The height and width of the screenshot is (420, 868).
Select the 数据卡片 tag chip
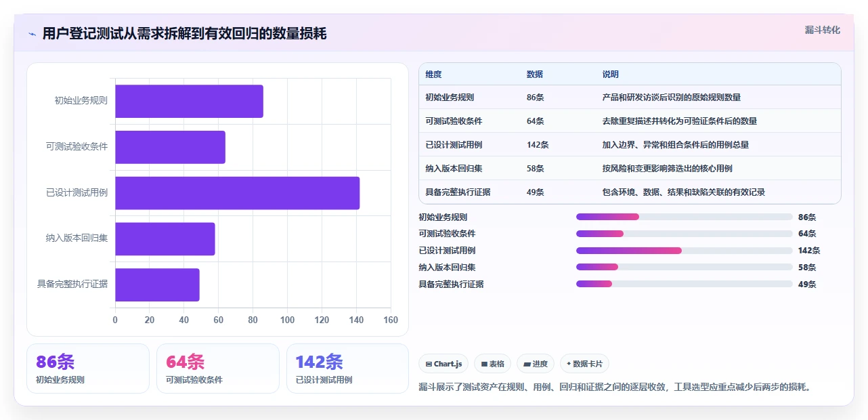584,364
